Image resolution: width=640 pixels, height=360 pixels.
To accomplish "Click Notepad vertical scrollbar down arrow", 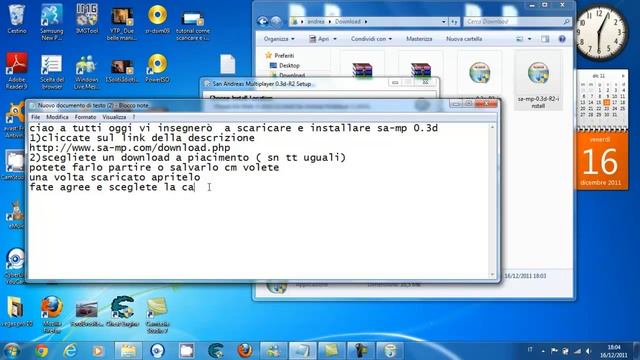I will tap(492, 275).
